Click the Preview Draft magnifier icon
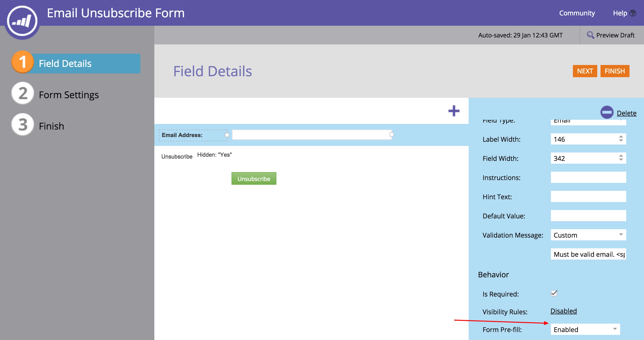Viewport: 644px width, 340px height. (590, 35)
